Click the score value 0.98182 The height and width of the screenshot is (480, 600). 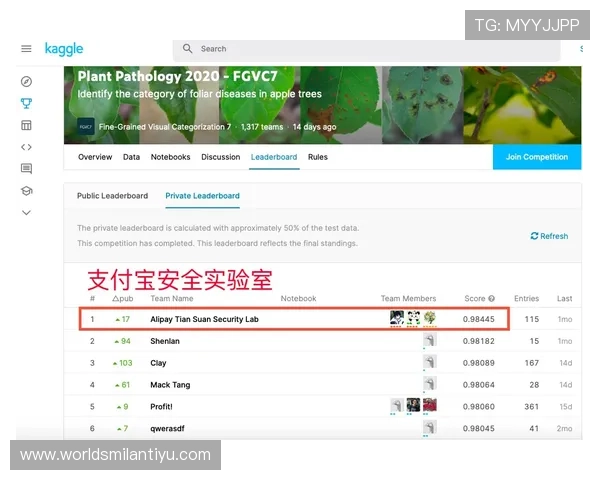click(x=479, y=341)
